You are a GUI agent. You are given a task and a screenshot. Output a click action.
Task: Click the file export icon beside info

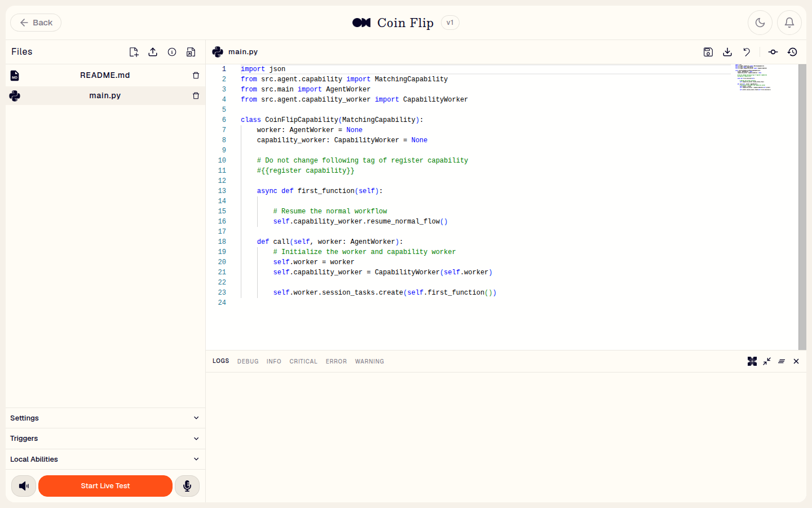pos(191,52)
